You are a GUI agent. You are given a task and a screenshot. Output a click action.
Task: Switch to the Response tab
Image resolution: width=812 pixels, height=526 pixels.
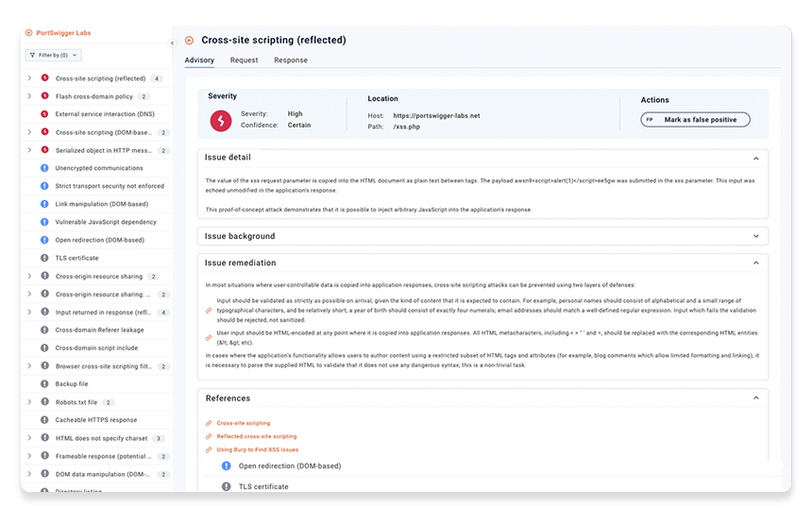(291, 60)
